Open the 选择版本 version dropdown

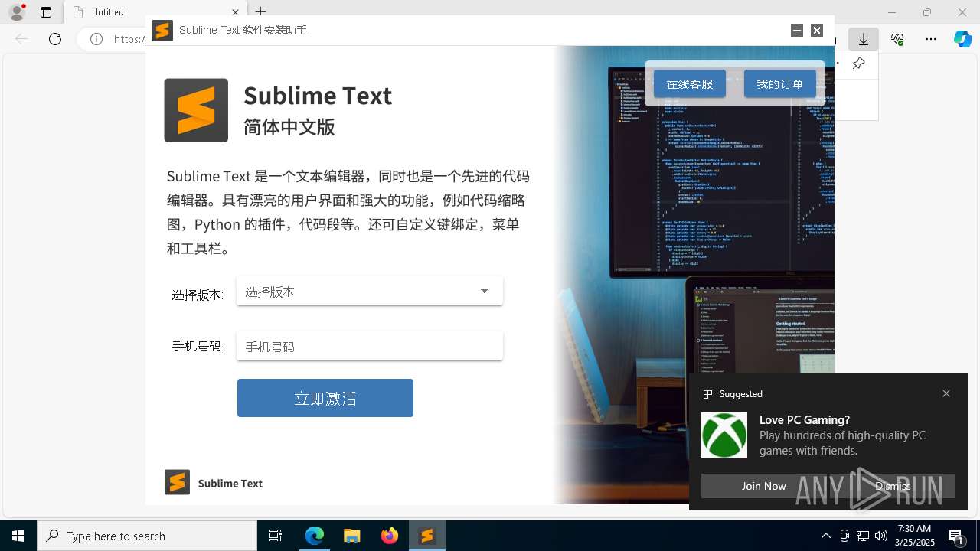pyautogui.click(x=369, y=292)
